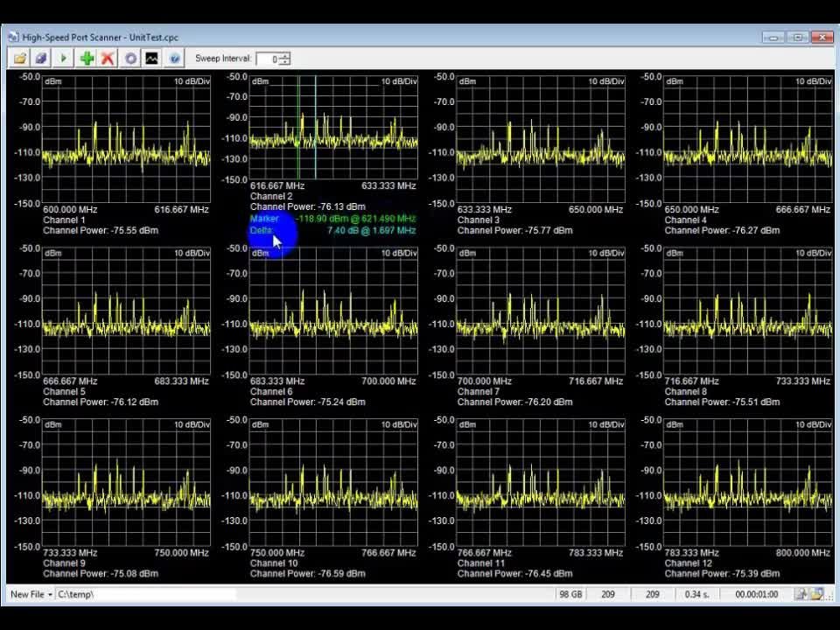Select the Channel 4 spectrum plot
840x630 pixels.
click(x=748, y=139)
